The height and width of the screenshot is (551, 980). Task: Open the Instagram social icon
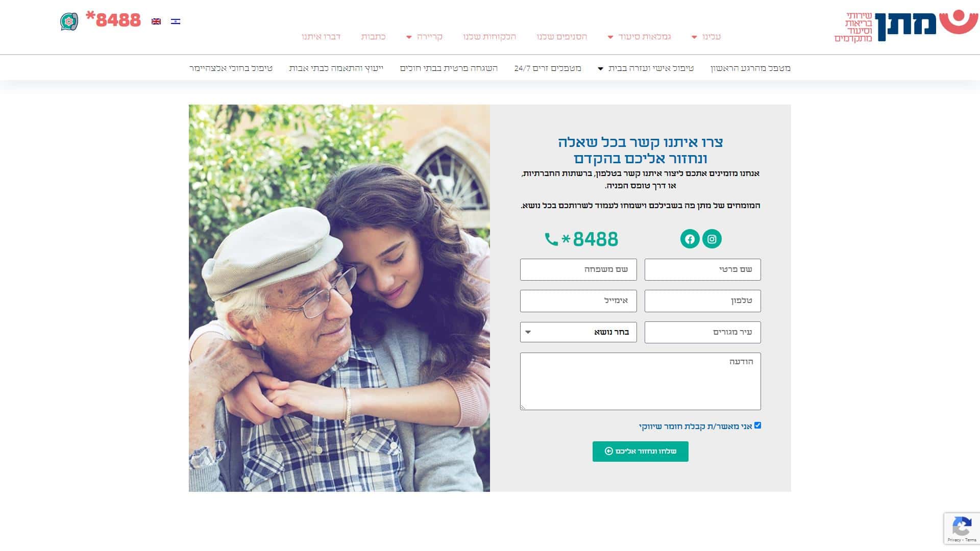click(712, 239)
